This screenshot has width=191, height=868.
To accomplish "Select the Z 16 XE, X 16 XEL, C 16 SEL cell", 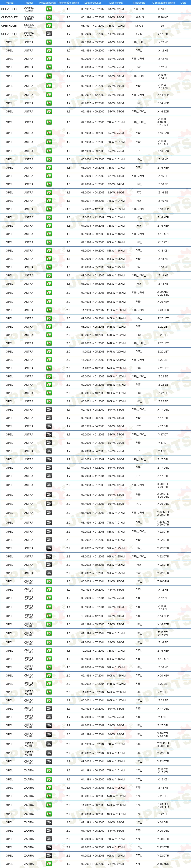I will [x=163, y=122].
